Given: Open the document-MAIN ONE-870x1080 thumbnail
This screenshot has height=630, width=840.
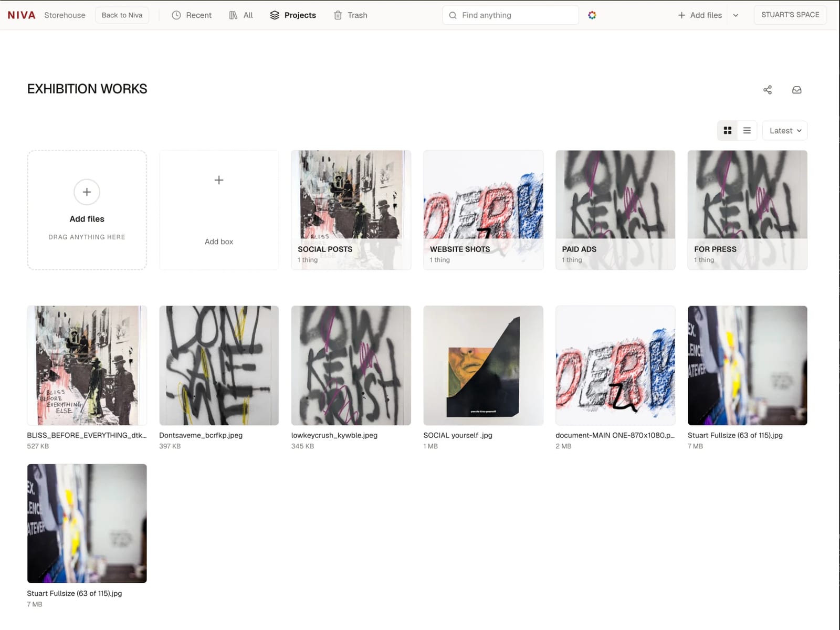Looking at the screenshot, I should [615, 365].
